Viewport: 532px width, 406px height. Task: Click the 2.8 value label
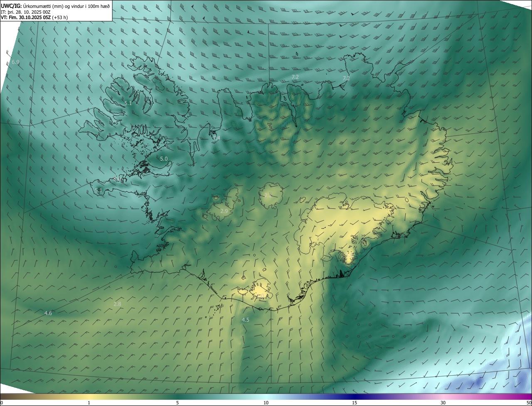pos(117,304)
